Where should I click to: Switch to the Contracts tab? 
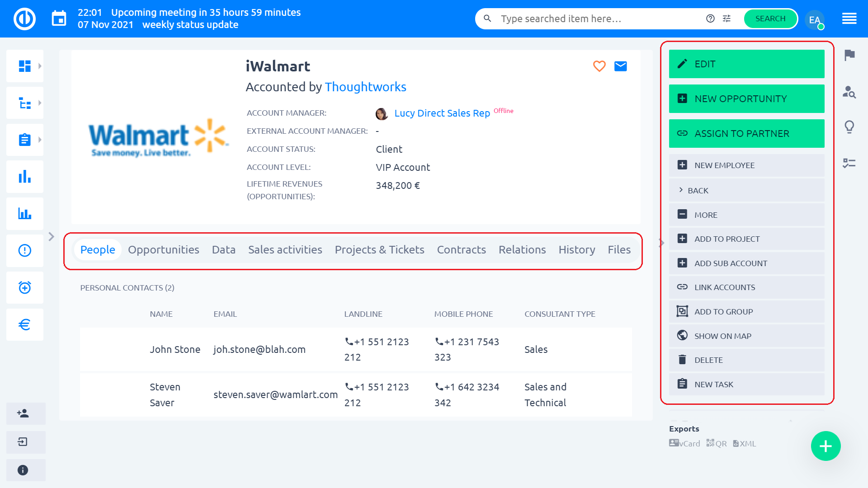[461, 249]
